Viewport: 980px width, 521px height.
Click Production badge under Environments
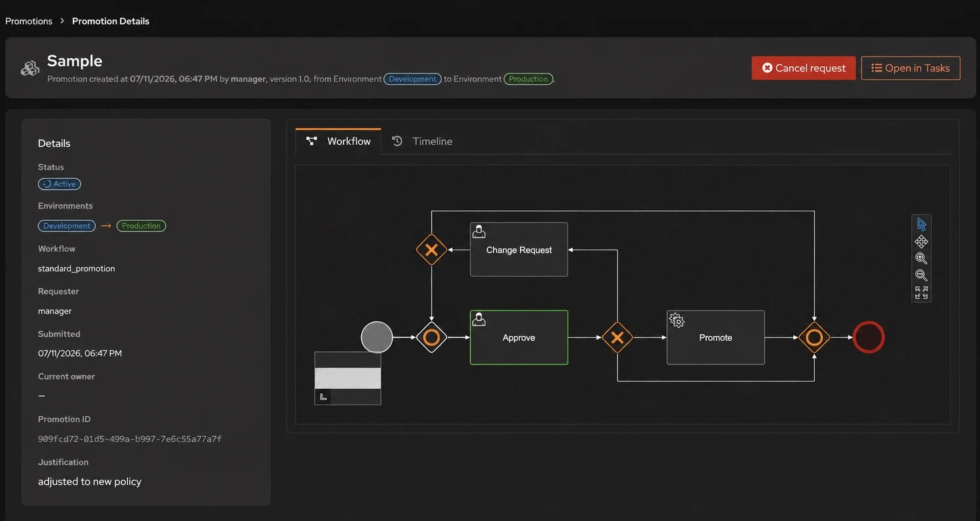point(141,225)
